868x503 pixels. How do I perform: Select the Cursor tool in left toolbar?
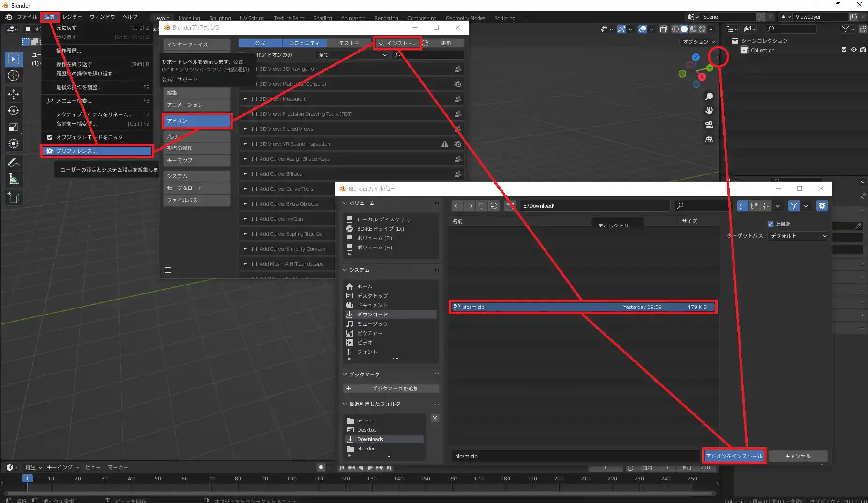click(x=14, y=75)
